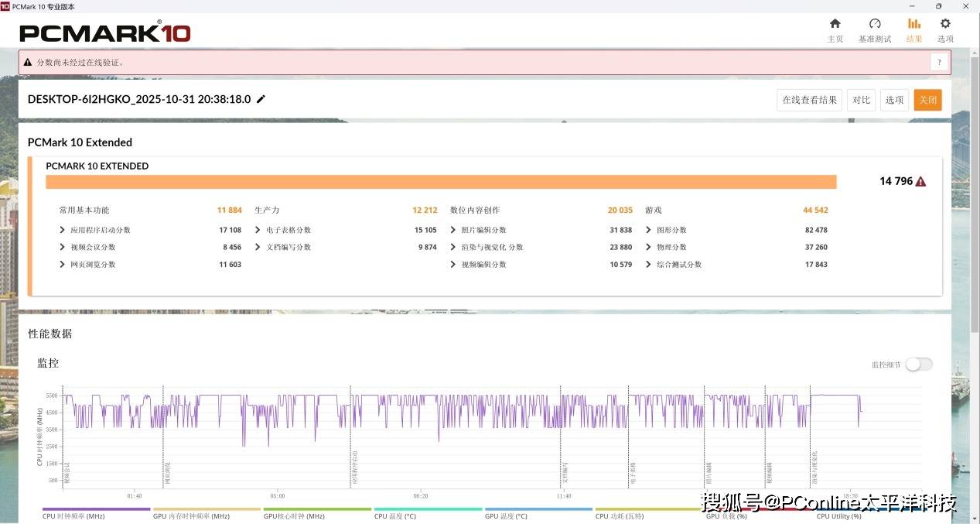Screen dimensions: 980x524
Task: Click the warning icon in the validation banner
Action: (28, 63)
